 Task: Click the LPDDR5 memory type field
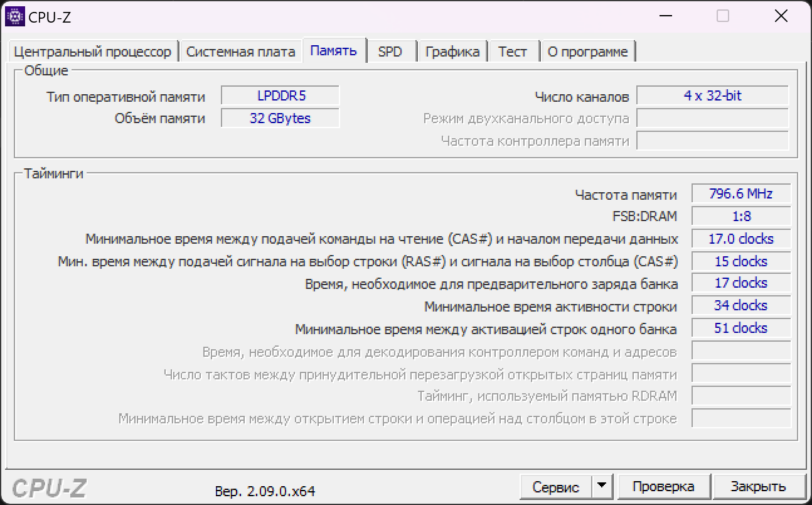(x=280, y=96)
